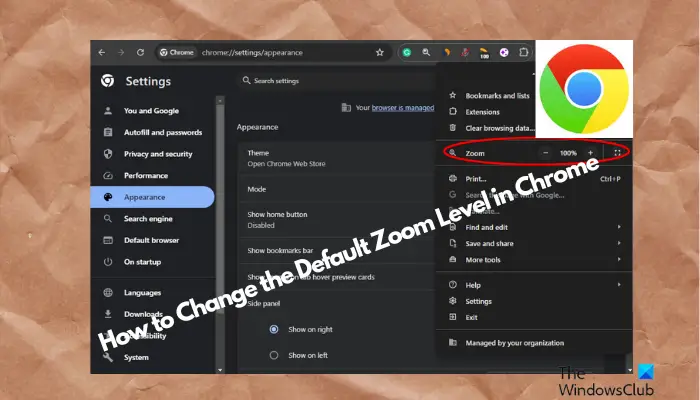Open You and Google settings section
This screenshot has height=400, width=700.
[x=152, y=111]
